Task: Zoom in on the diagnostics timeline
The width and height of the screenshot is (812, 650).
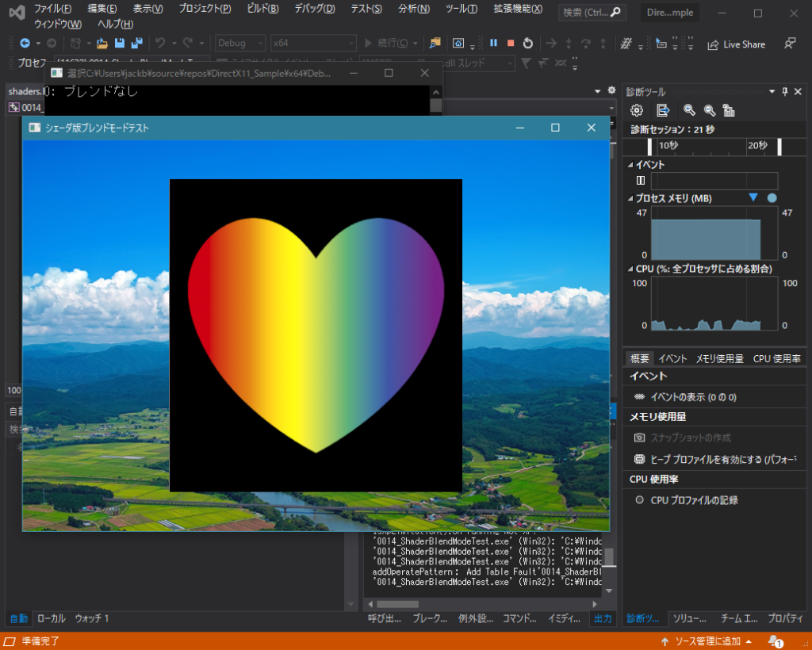Action: (x=689, y=111)
